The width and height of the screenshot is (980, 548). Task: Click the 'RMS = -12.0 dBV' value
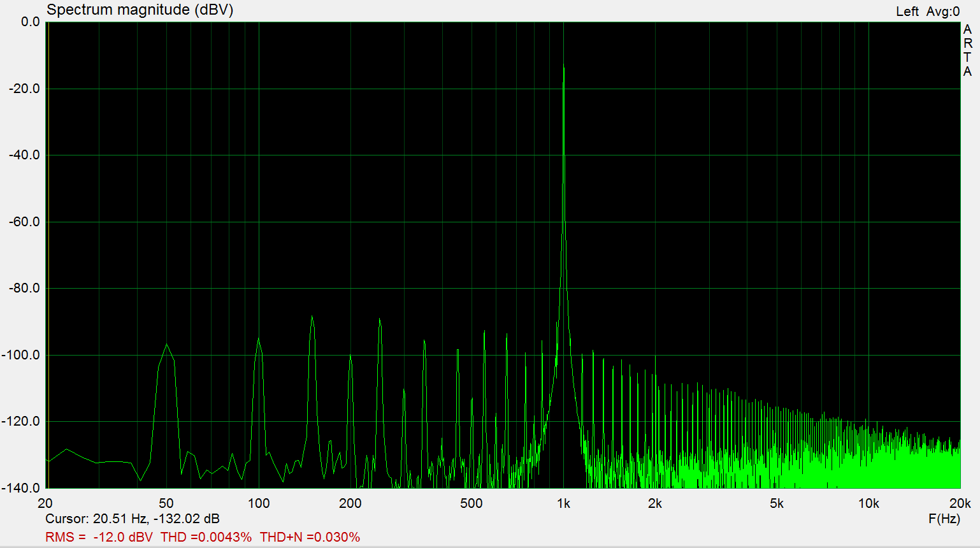[x=99, y=537]
